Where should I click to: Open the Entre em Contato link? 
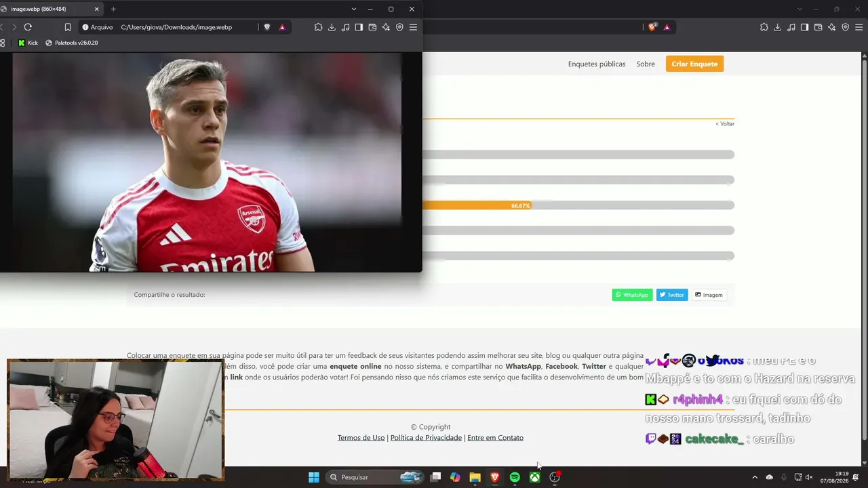[495, 438]
